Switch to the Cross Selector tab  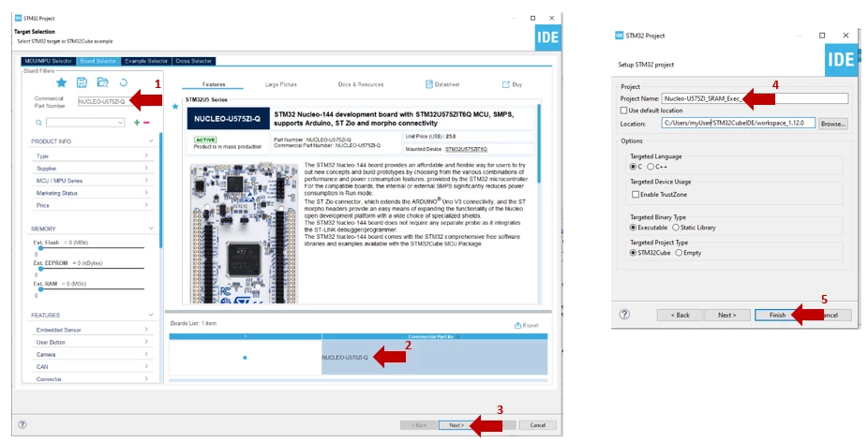[194, 61]
